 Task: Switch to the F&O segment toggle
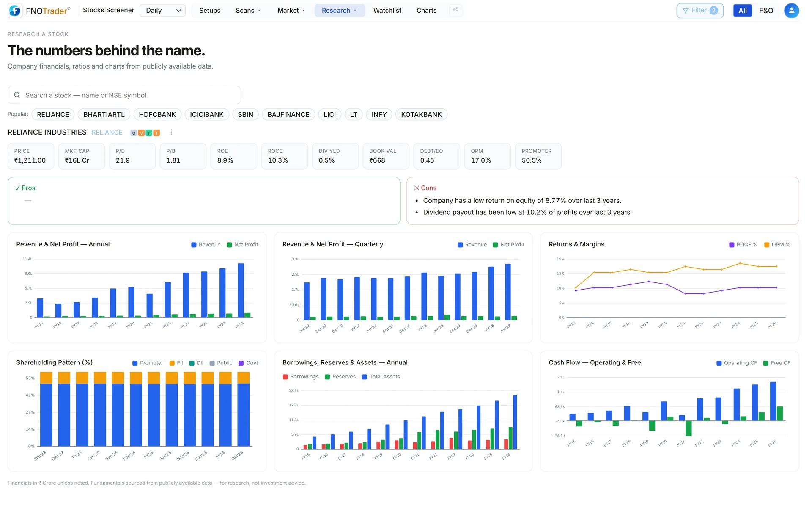click(766, 11)
